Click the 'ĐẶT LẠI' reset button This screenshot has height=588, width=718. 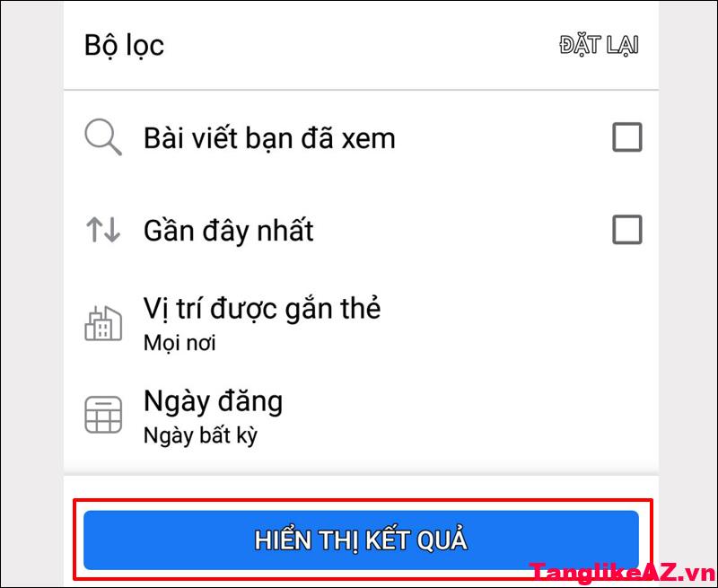(599, 45)
